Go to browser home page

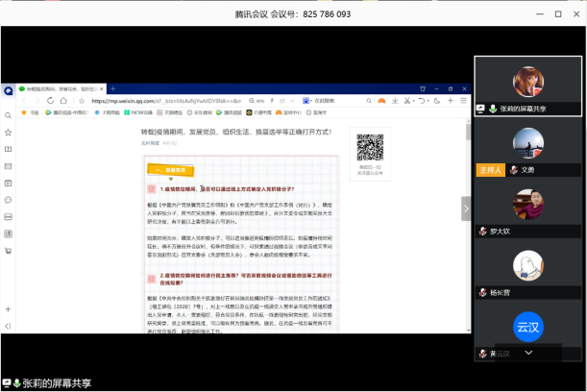[61, 100]
